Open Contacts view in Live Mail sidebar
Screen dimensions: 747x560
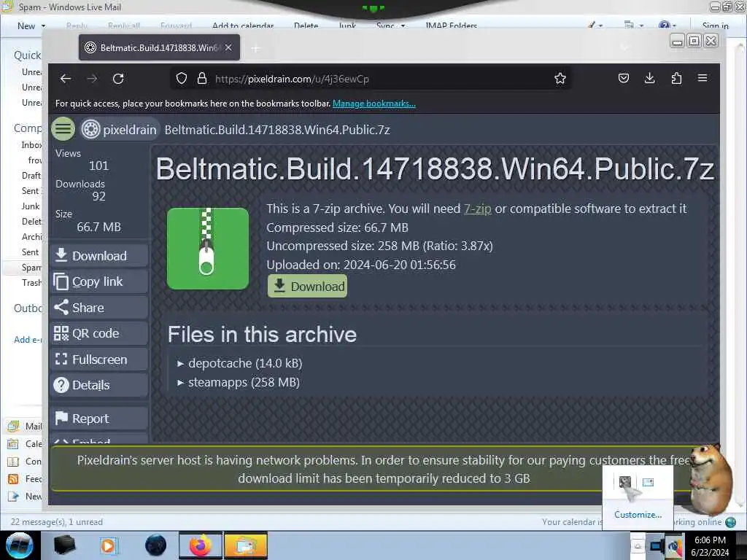(x=25, y=462)
